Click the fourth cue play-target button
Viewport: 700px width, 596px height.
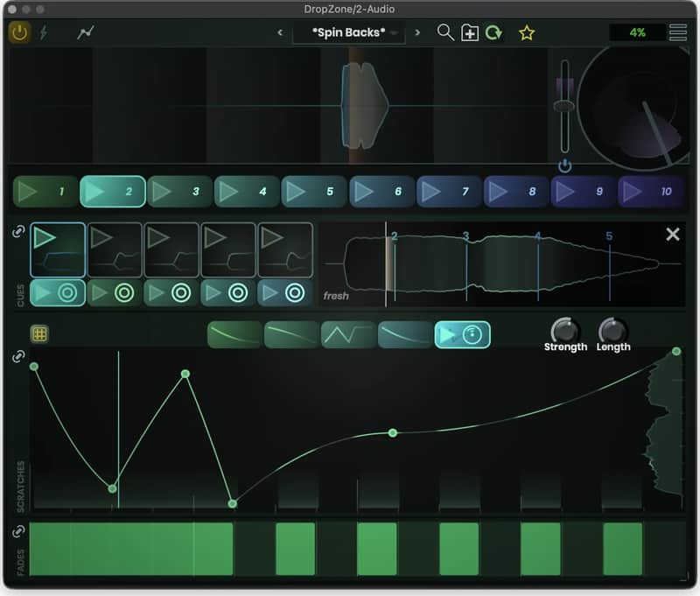pyautogui.click(x=228, y=293)
